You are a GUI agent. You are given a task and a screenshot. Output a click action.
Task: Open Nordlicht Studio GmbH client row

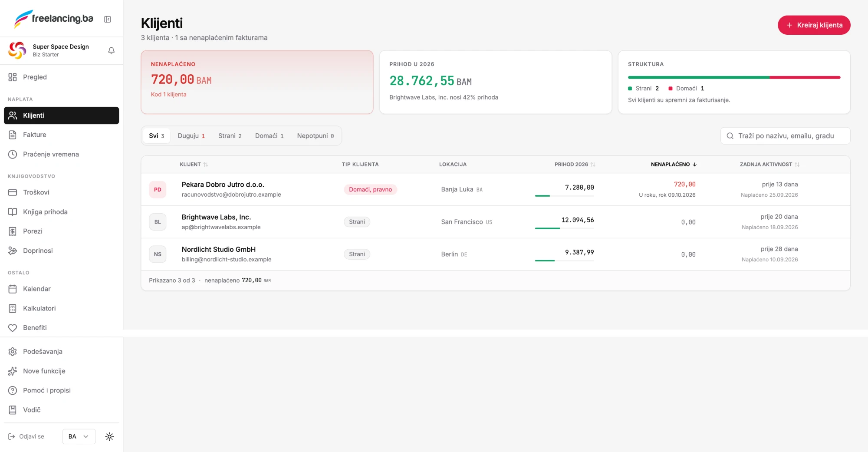click(495, 254)
